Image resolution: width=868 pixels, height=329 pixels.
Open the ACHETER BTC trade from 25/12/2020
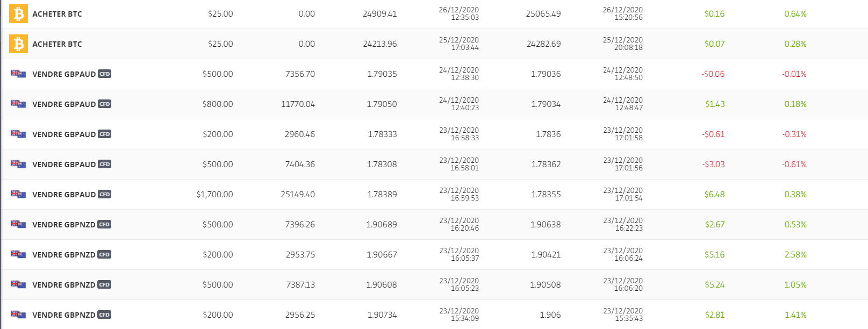click(57, 44)
